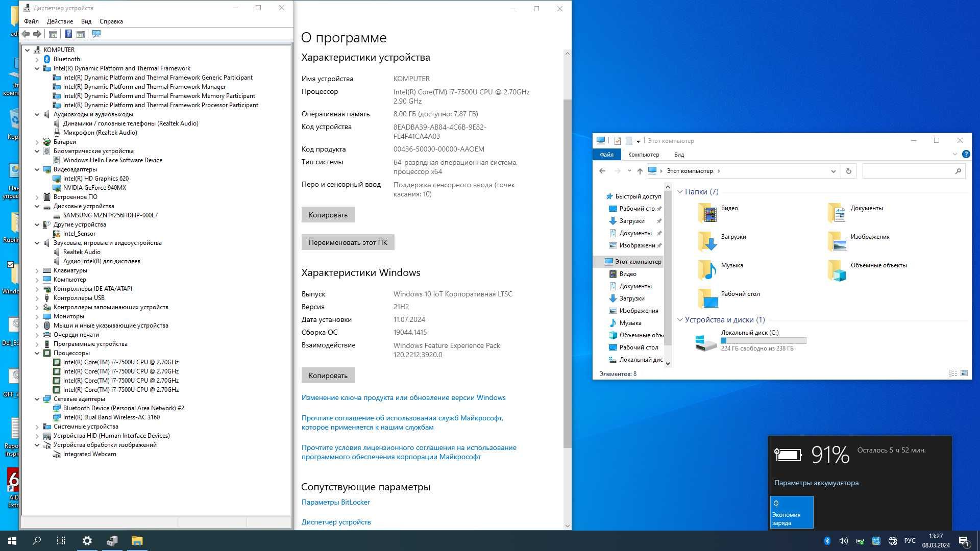Click the Bluetooth tray icon
Viewport: 980px width, 551px height.
pyautogui.click(x=827, y=541)
